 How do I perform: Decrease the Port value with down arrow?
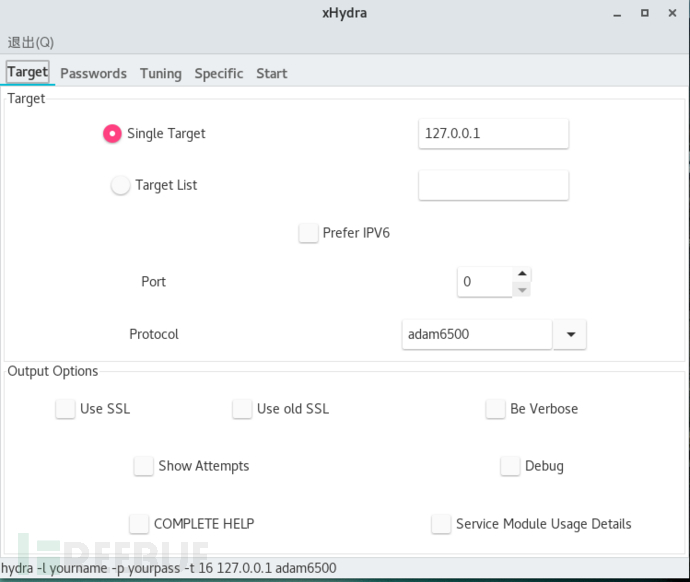pyautogui.click(x=522, y=289)
